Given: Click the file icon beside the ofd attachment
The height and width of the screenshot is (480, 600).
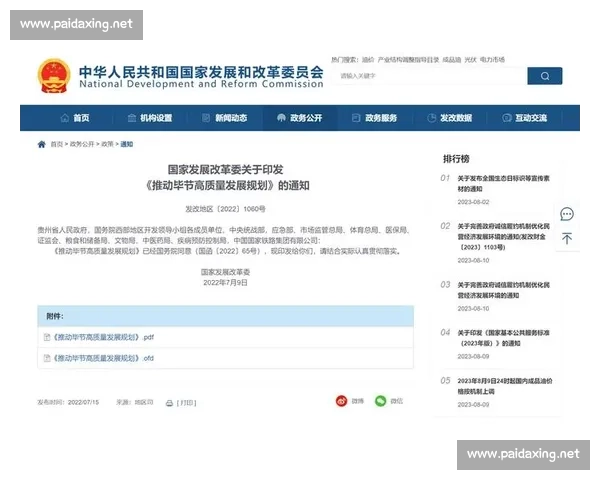Looking at the screenshot, I should click(47, 358).
